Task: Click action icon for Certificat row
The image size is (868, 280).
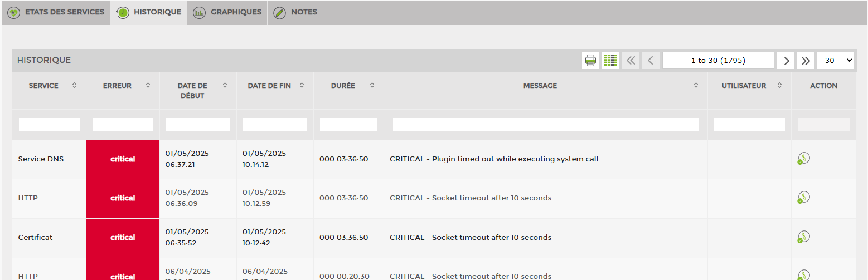Action: tap(803, 237)
